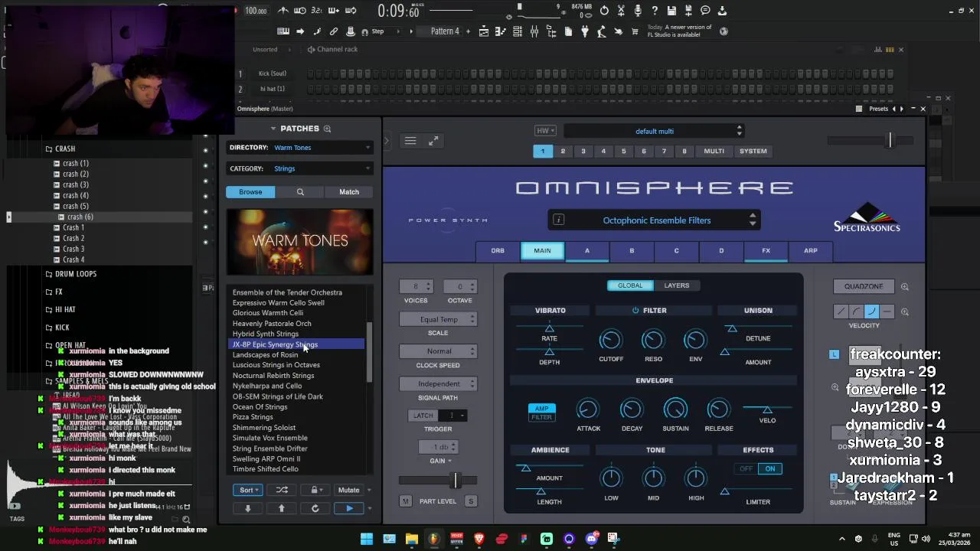Click the typing keyboard to piano icon
Screen dimensions: 980x551
283,31
